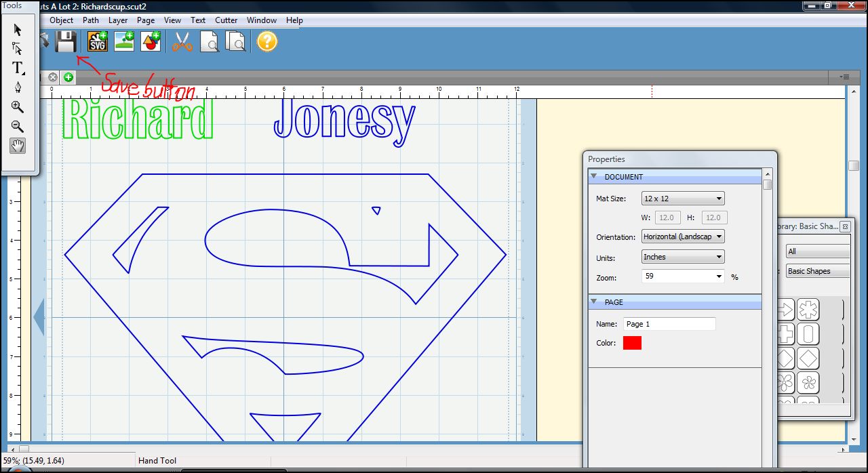Click the scissors Cutter icon
This screenshot has width=868, height=473.
coord(182,41)
